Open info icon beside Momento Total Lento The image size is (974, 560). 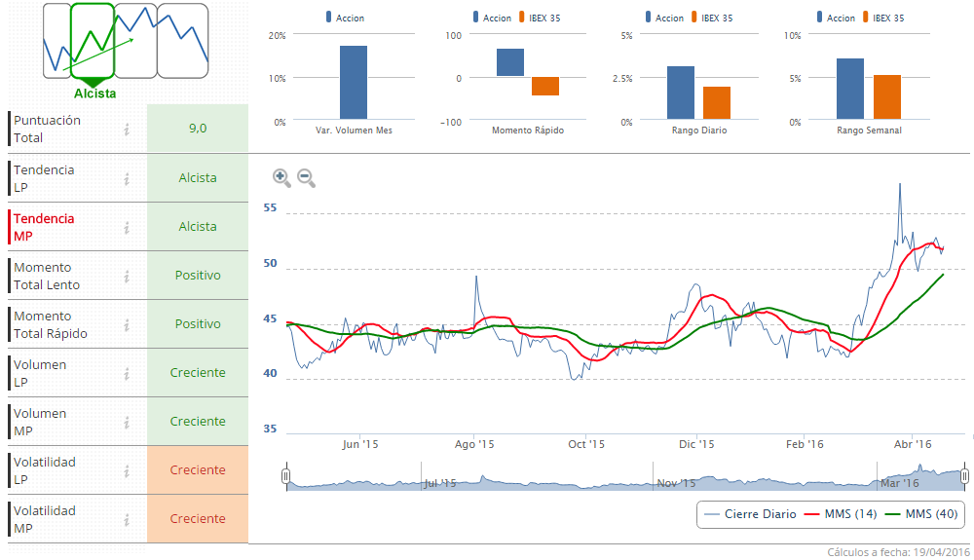[127, 276]
